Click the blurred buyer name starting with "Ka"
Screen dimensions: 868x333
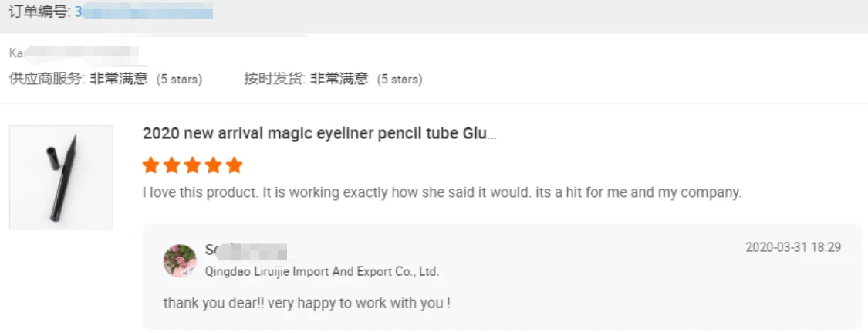(x=73, y=54)
